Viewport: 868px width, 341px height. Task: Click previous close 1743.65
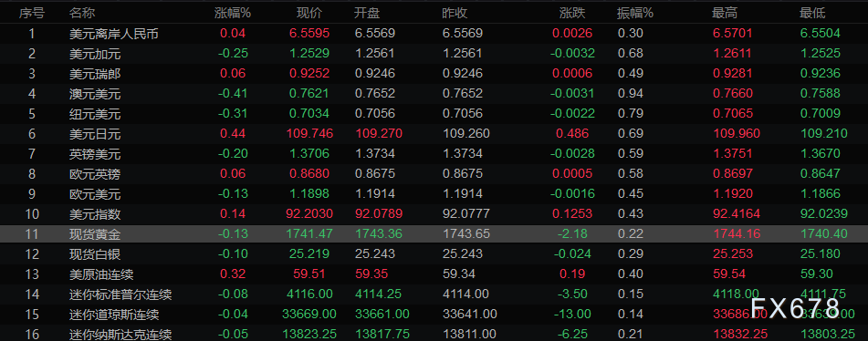click(x=466, y=233)
